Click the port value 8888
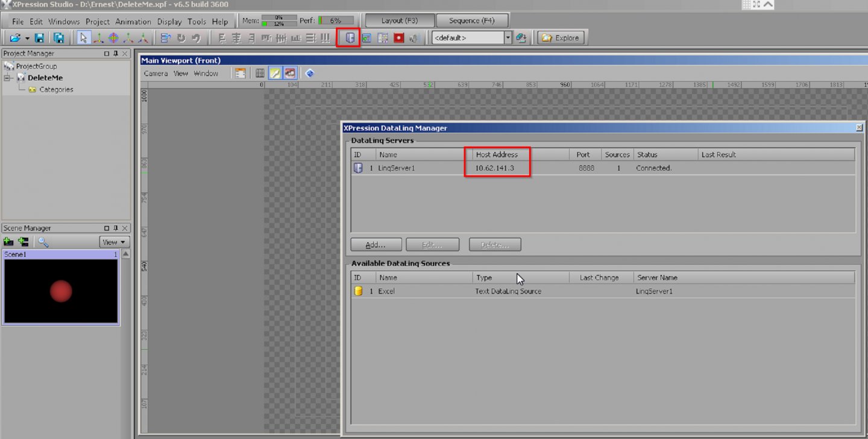 pos(586,168)
